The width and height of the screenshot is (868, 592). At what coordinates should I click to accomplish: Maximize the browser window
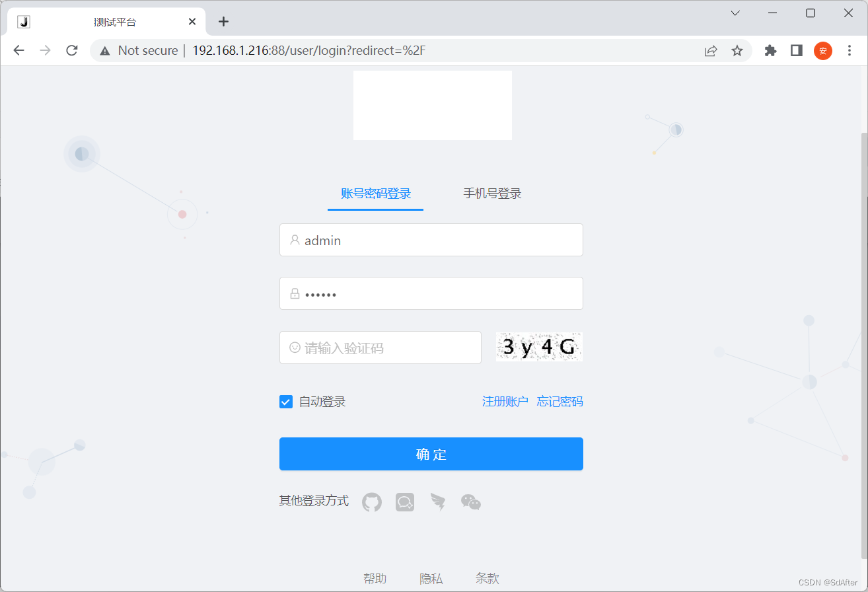pyautogui.click(x=811, y=13)
